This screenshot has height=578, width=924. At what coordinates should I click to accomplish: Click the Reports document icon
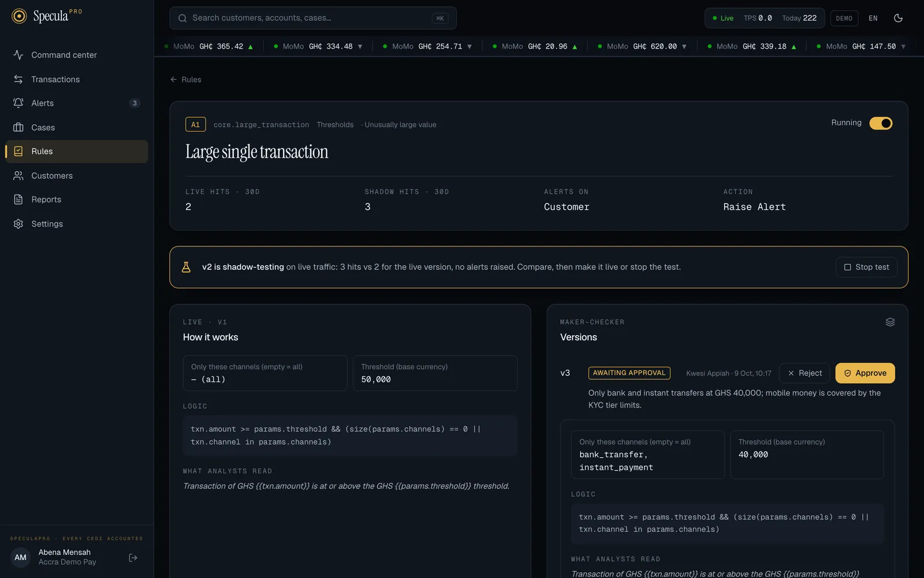pos(18,199)
